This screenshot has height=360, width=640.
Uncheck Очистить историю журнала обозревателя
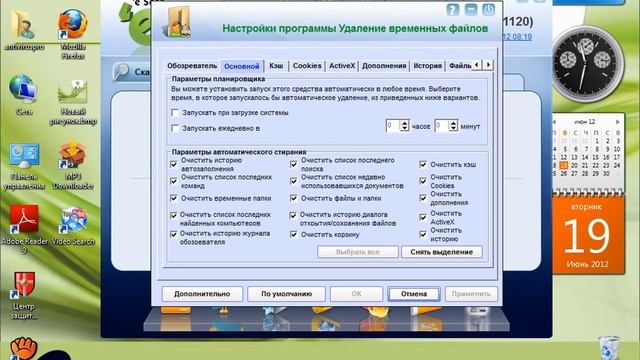coord(174,234)
